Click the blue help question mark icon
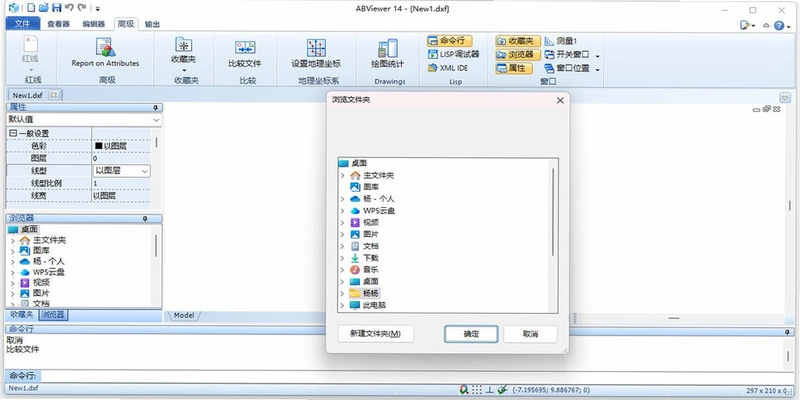Image resolution: width=800 pixels, height=400 pixels. tap(779, 25)
